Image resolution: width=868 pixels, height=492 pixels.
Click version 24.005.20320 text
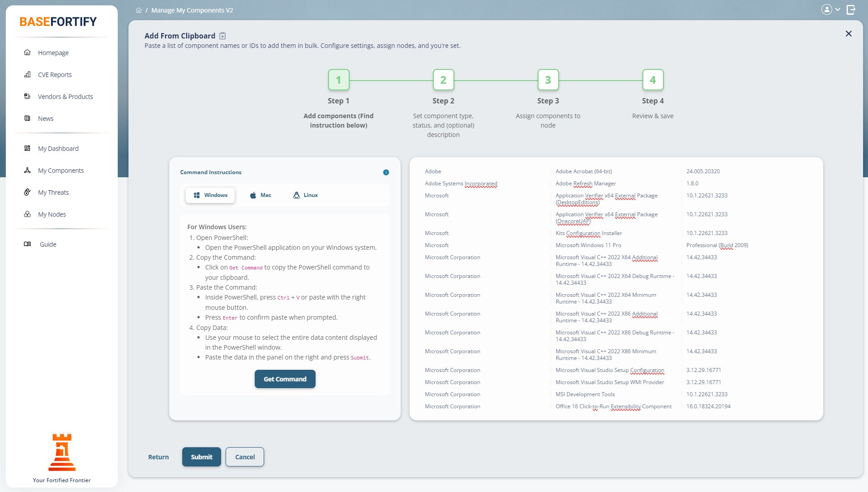[x=703, y=171]
